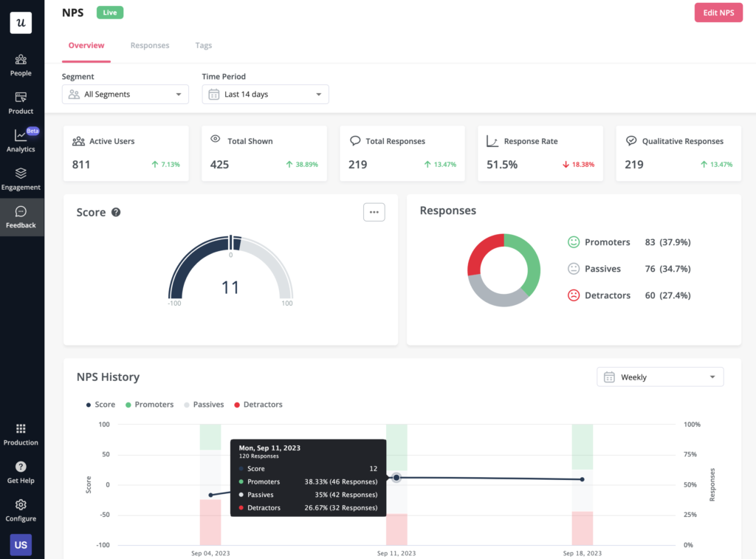Open the All Segments dropdown

tap(125, 94)
